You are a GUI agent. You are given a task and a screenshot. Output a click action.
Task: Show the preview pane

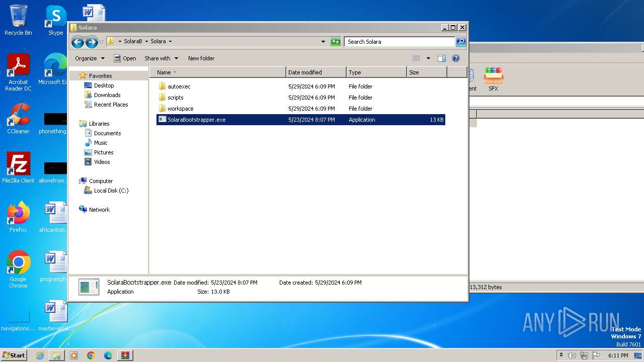[442, 58]
